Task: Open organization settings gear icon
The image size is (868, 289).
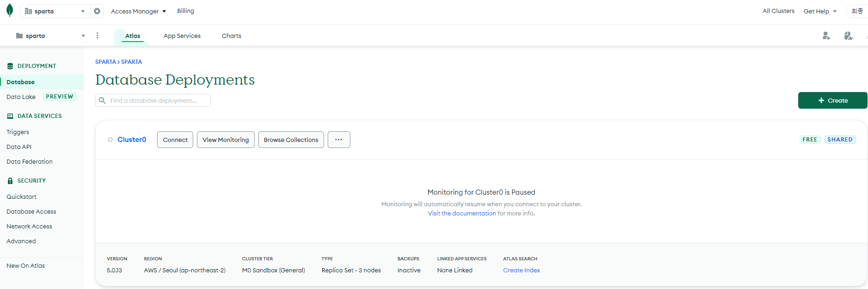Action: (97, 11)
